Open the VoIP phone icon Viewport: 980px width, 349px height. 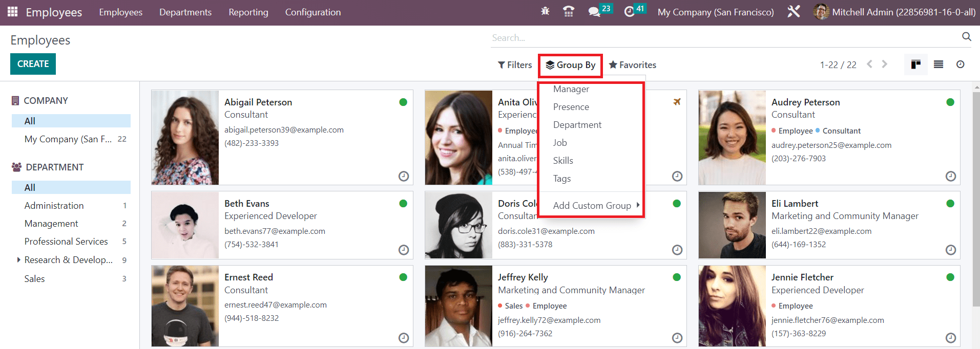[x=569, y=11]
